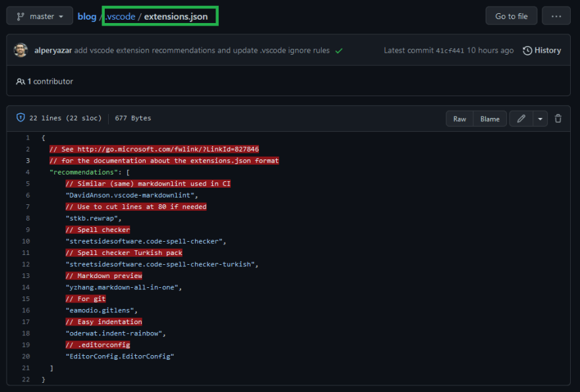580x392 pixels.
Task: Click the Go to file button
Action: click(x=511, y=16)
